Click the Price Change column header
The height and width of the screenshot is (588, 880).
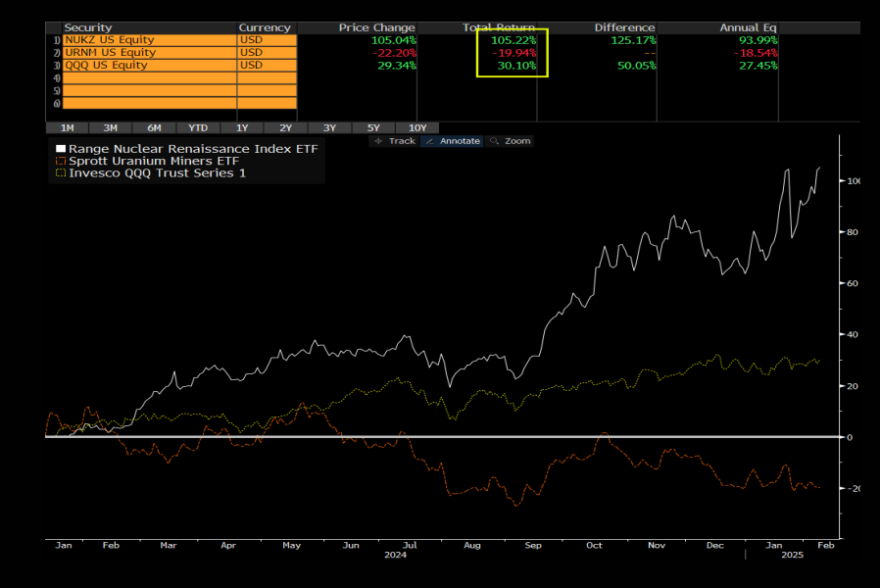(377, 27)
